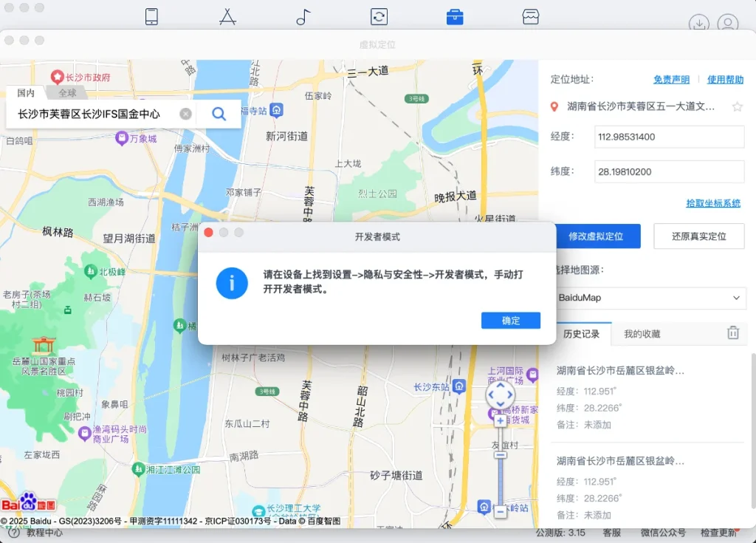Click the 北极峰 mountain marker
The image size is (756, 543).
click(91, 271)
